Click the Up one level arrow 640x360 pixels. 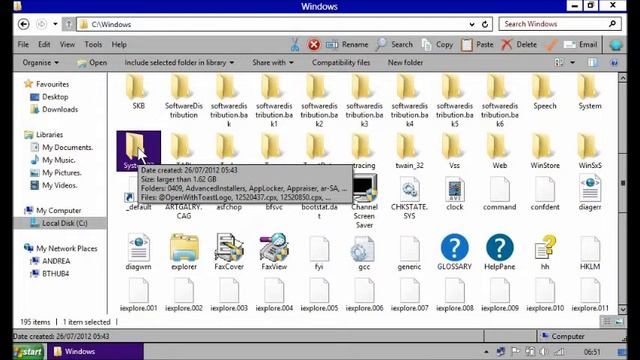[69, 24]
